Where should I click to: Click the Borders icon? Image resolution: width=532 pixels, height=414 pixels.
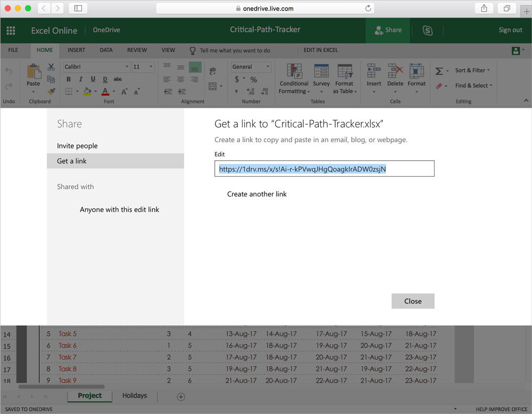tap(69, 92)
